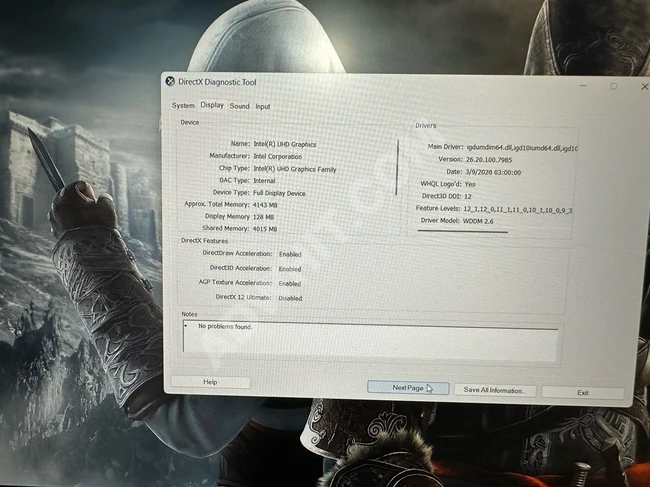Click the WHQL Logo'd 'Yes' value
The image size is (650, 487).
pyautogui.click(x=470, y=184)
